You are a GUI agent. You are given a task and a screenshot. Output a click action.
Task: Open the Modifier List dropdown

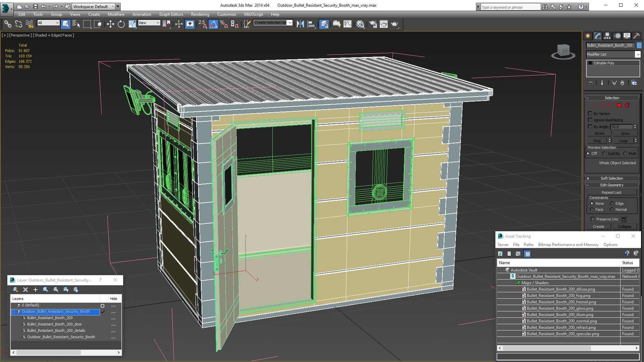638,54
